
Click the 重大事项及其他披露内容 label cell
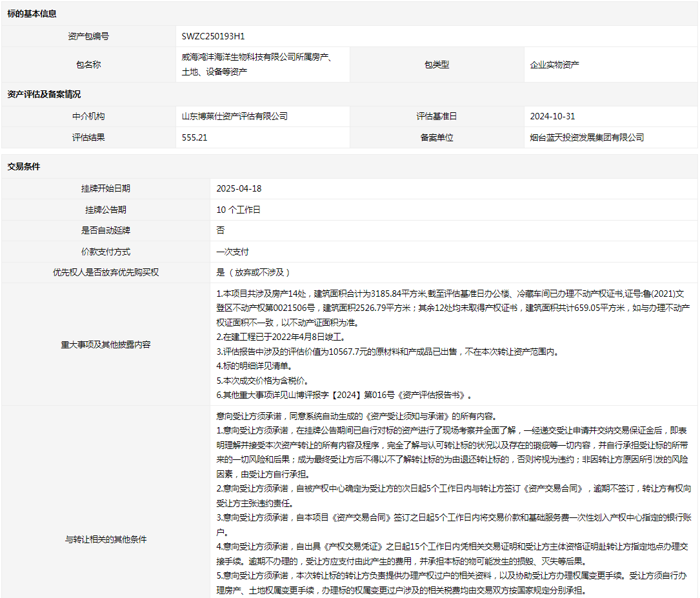(105, 344)
